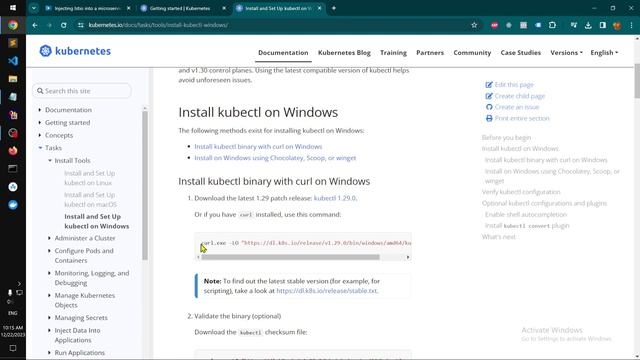Open Kubernetes Blog nav item
Viewport: 640px width, 360px height.
tap(344, 53)
